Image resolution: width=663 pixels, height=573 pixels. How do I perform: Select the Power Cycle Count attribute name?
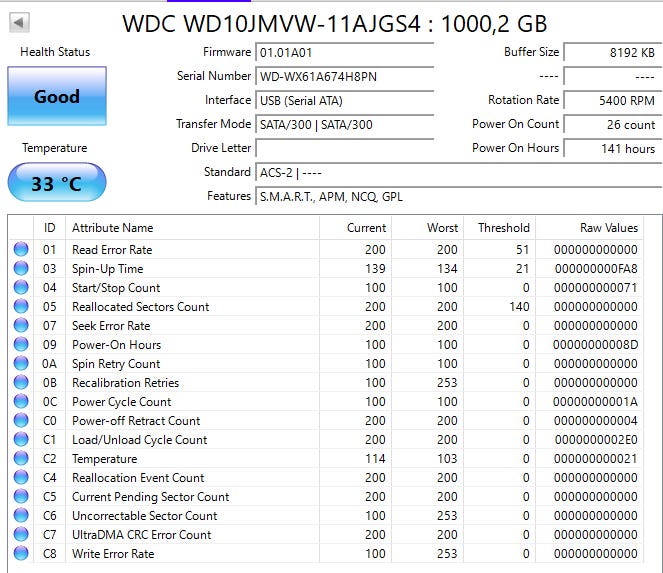coord(122,402)
